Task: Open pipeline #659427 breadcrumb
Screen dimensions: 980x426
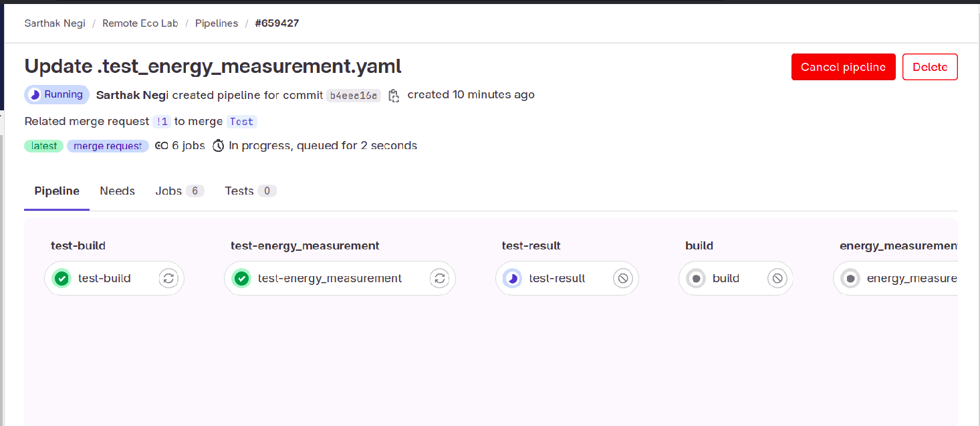Action: coord(277,23)
